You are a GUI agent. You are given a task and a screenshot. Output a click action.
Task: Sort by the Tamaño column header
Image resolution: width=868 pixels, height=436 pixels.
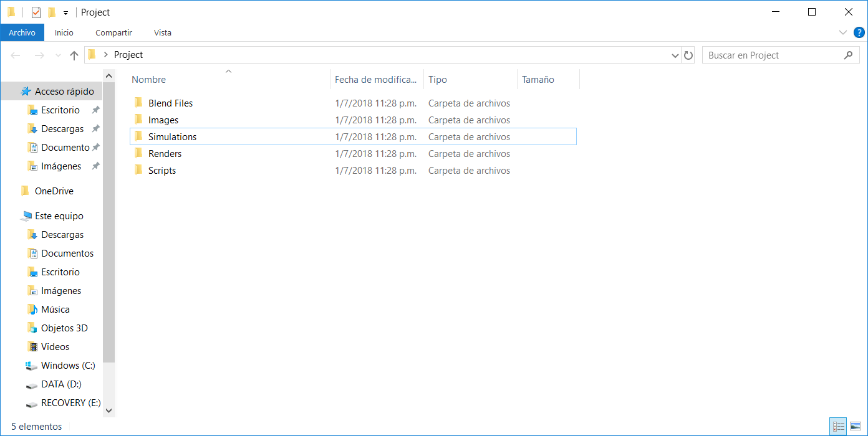click(x=549, y=80)
